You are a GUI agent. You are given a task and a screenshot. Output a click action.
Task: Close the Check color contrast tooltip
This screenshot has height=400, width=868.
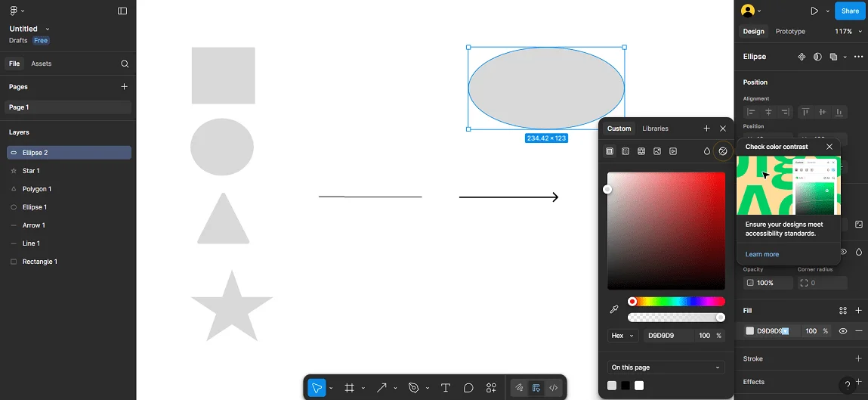829,147
